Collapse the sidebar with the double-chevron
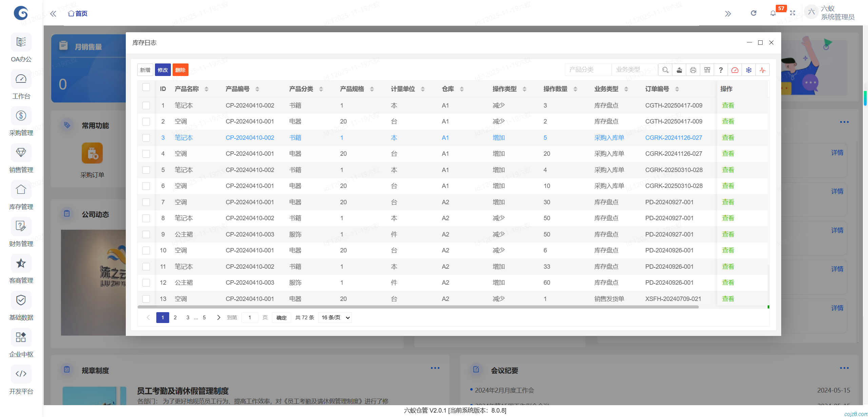The height and width of the screenshot is (417, 868). pos(53,13)
